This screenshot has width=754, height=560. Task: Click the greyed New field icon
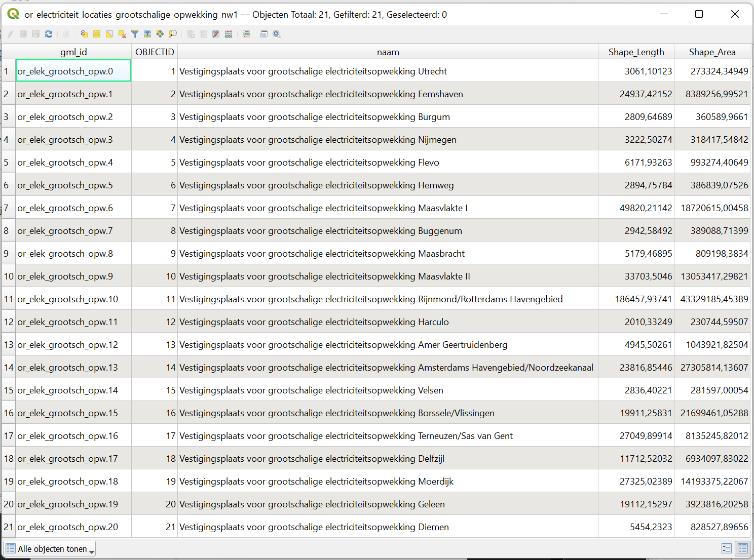tap(191, 34)
